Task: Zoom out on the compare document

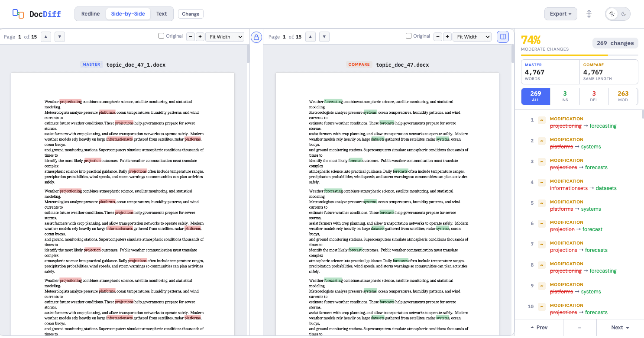Action: point(438,37)
